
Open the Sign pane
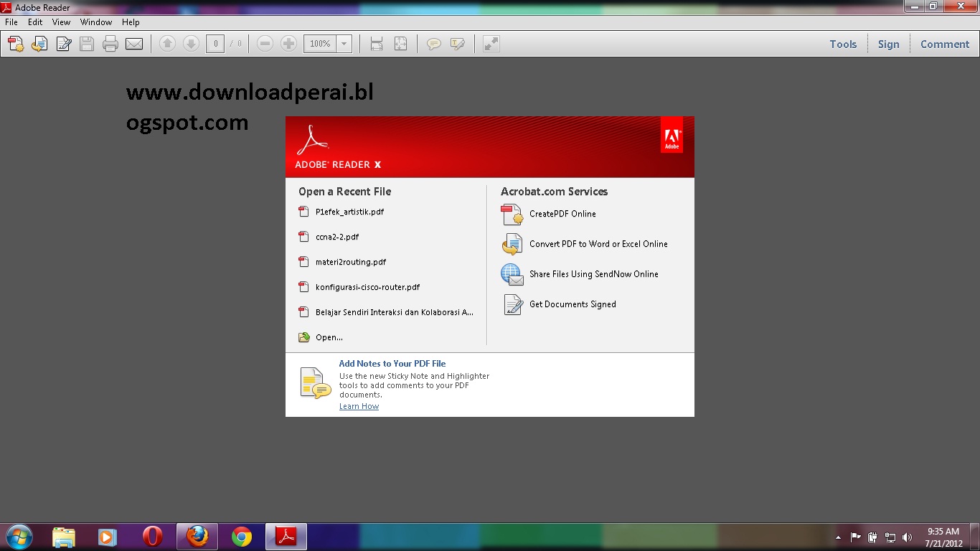[x=888, y=44]
